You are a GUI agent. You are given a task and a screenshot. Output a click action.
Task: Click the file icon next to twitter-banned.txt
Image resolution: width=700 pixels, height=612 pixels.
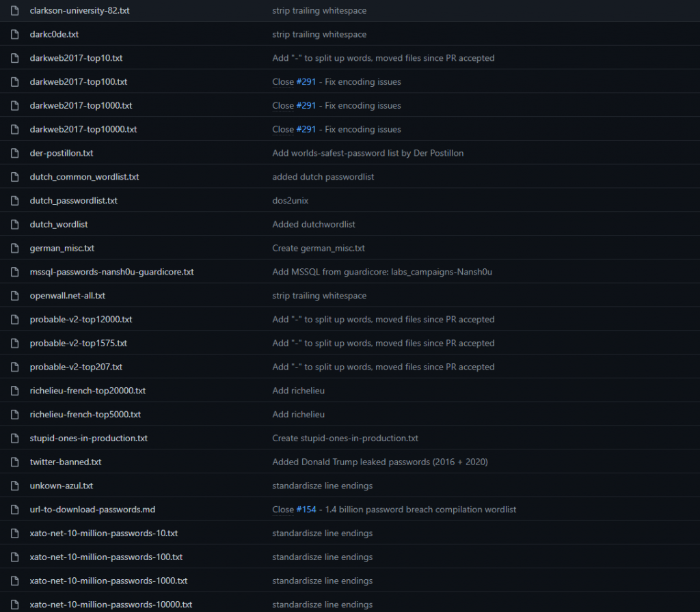coord(14,462)
